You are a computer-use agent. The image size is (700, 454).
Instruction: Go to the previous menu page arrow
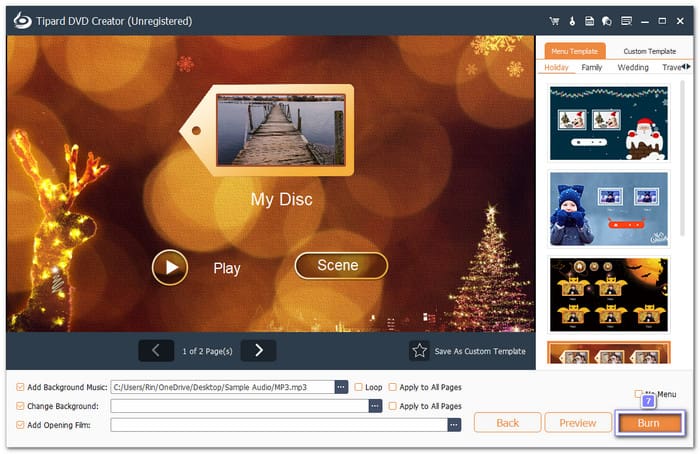pos(155,350)
